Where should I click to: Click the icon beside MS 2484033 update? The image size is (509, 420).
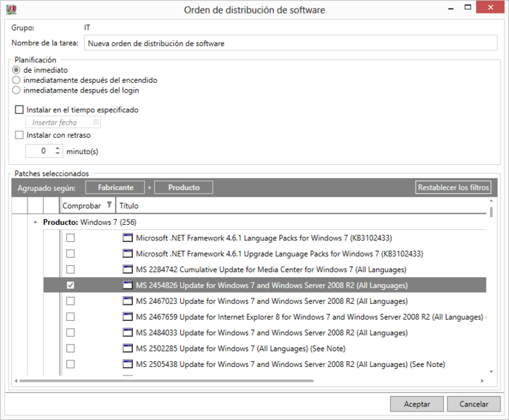click(x=127, y=332)
